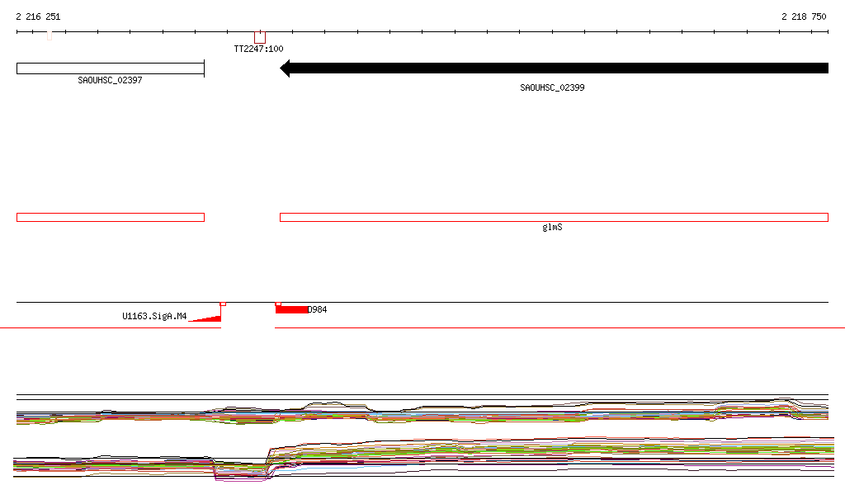Click the TT2247:100 terminator red box marker
845x504 pixels.
(260, 38)
